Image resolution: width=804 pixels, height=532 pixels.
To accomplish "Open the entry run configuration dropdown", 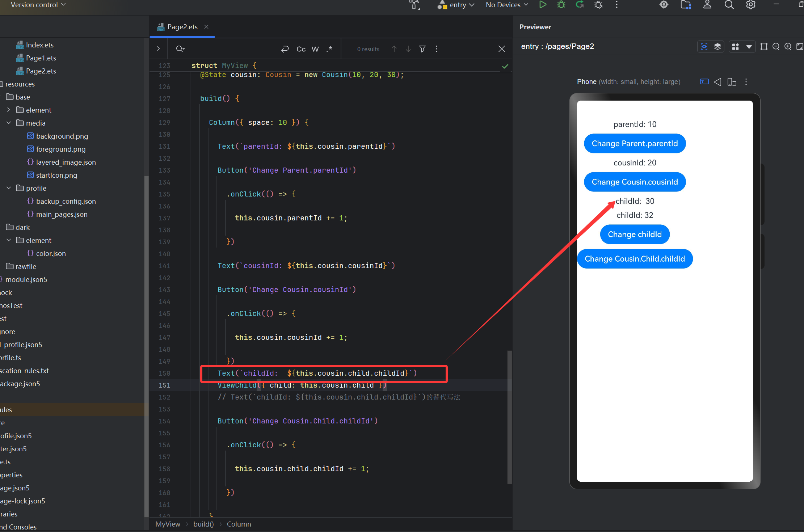I will point(456,5).
